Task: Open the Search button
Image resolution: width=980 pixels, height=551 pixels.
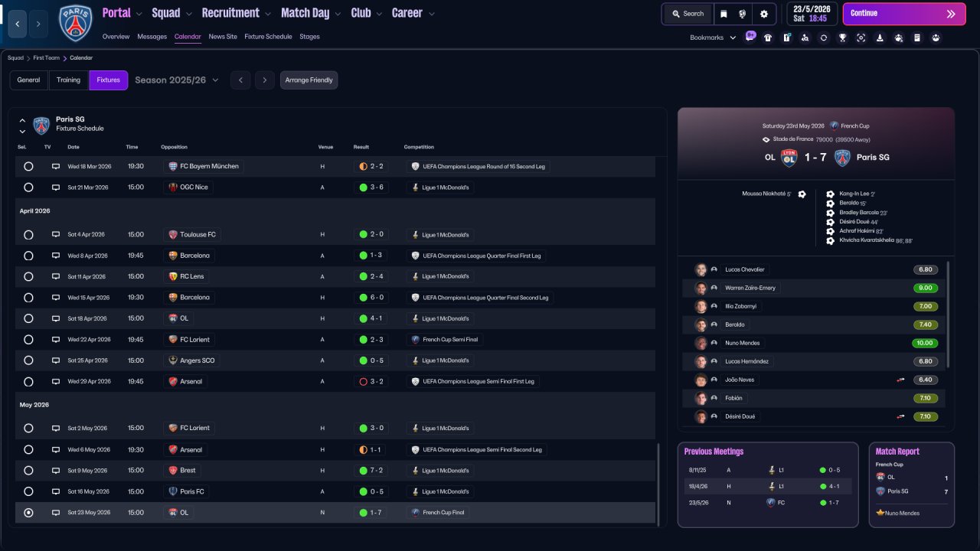Action: tap(688, 14)
